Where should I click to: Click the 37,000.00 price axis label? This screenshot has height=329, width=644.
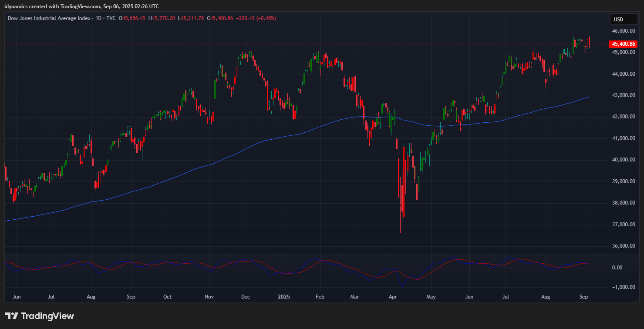pos(624,225)
